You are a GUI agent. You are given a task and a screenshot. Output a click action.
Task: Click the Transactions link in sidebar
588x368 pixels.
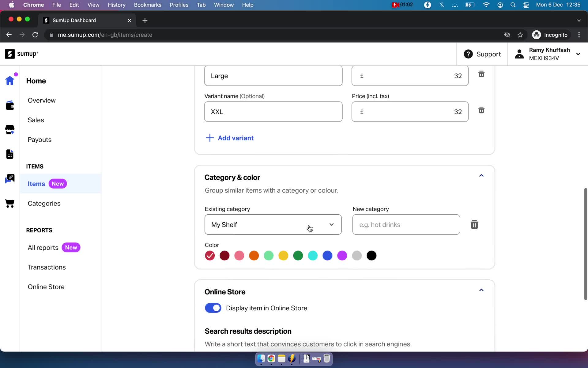click(x=47, y=267)
